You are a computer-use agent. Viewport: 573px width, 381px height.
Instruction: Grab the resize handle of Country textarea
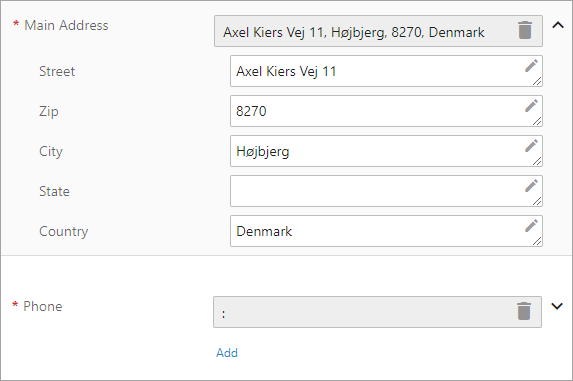pos(537,241)
